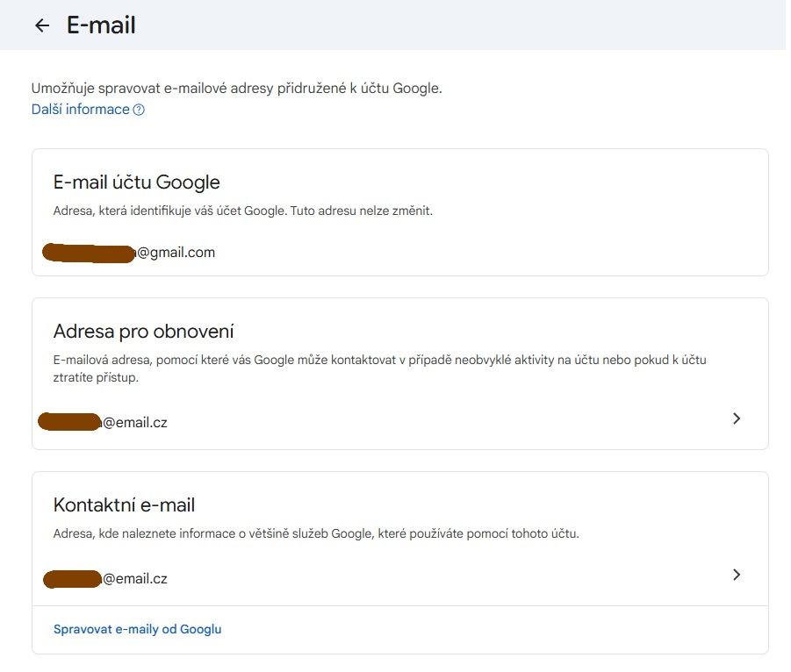Click the redacted name in the recovery address

pyautogui.click(x=71, y=422)
